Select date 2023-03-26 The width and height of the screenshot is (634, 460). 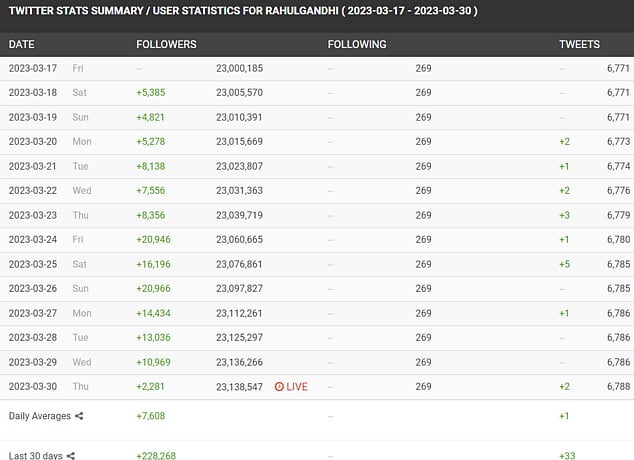point(33,288)
